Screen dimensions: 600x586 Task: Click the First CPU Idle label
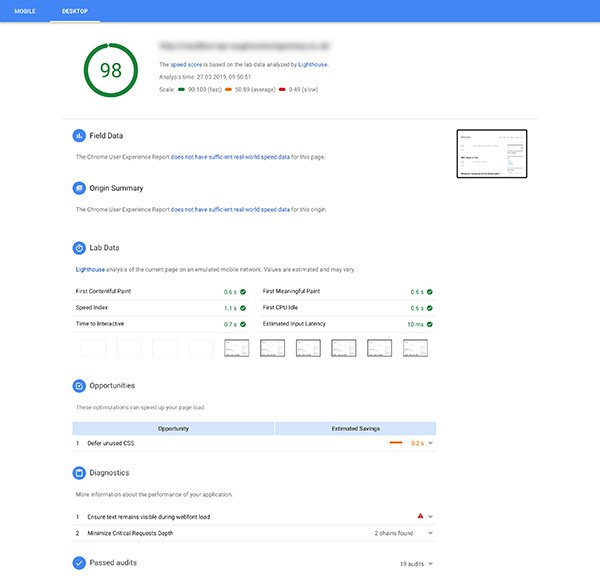pyautogui.click(x=280, y=307)
